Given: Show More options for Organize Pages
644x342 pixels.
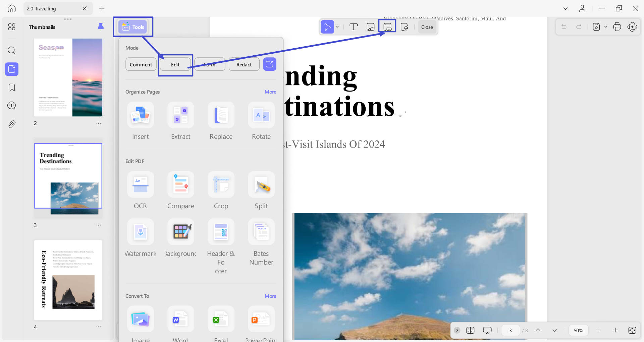Looking at the screenshot, I should click(270, 92).
